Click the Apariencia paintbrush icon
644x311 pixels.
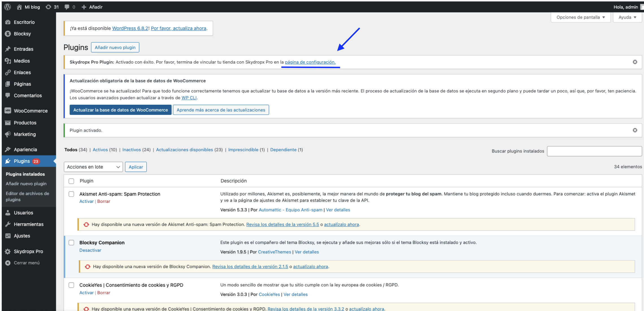(8, 149)
